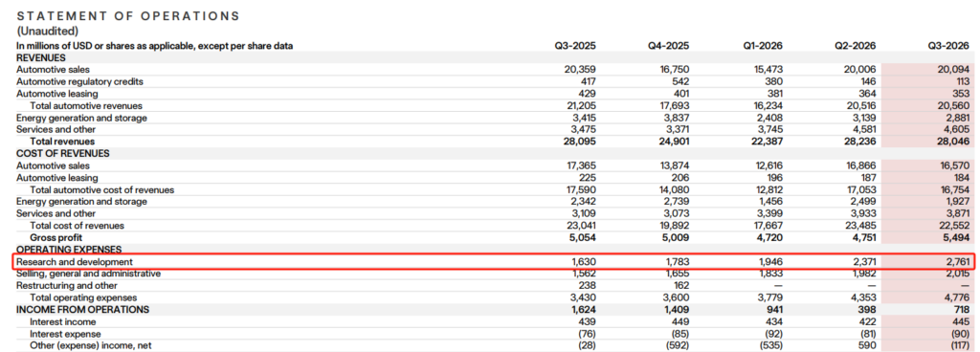Select the Research and development row label
Viewport: 980px width, 352px height.
75,262
